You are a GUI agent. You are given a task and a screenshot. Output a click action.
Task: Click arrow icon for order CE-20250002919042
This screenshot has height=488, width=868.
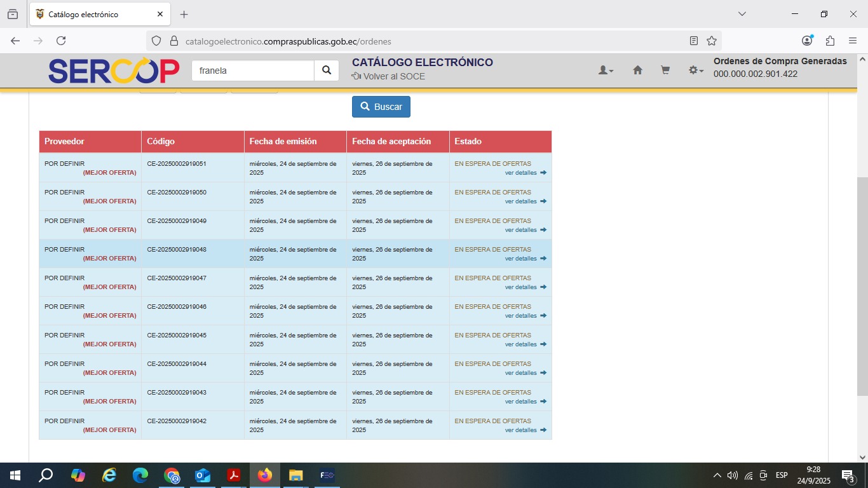point(543,430)
